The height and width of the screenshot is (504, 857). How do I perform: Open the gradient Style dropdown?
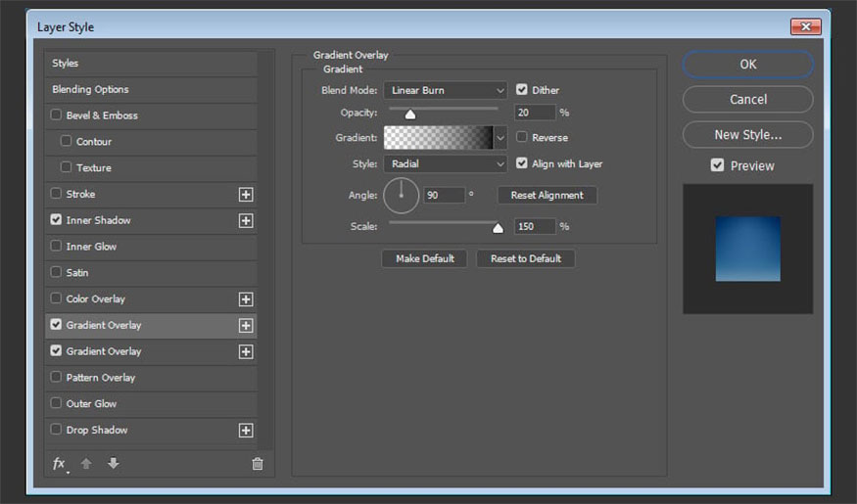point(445,164)
